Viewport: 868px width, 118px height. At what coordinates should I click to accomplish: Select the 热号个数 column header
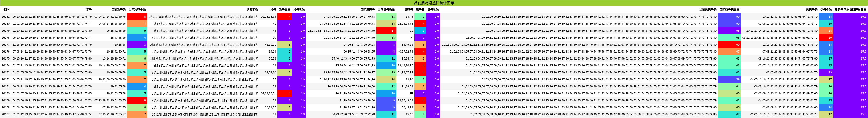pos(826,10)
